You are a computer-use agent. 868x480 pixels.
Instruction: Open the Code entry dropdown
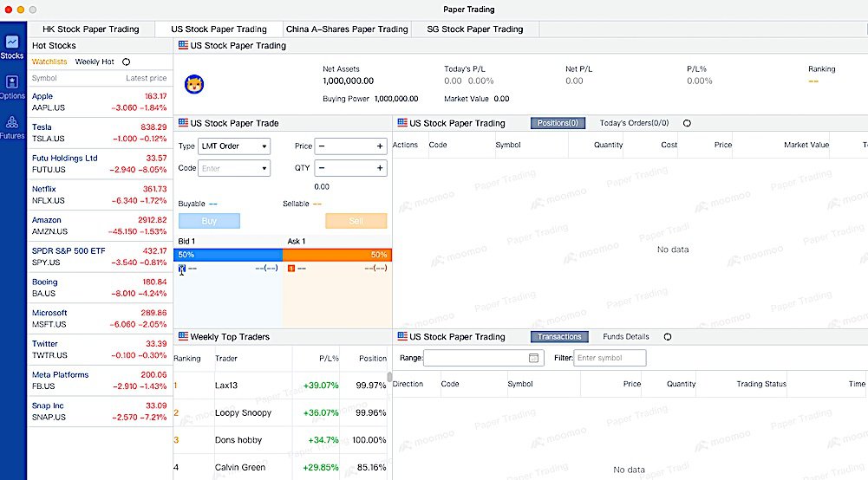coord(234,168)
